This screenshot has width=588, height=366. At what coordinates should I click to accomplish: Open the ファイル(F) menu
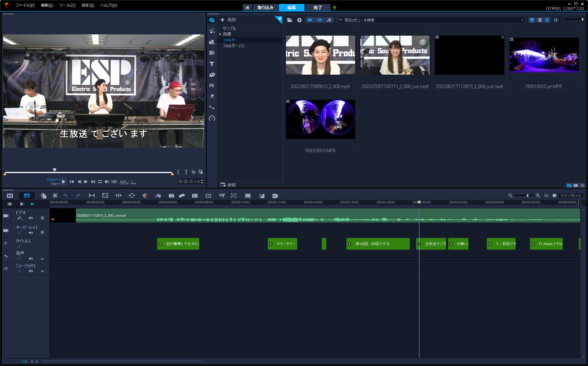pyautogui.click(x=25, y=5)
